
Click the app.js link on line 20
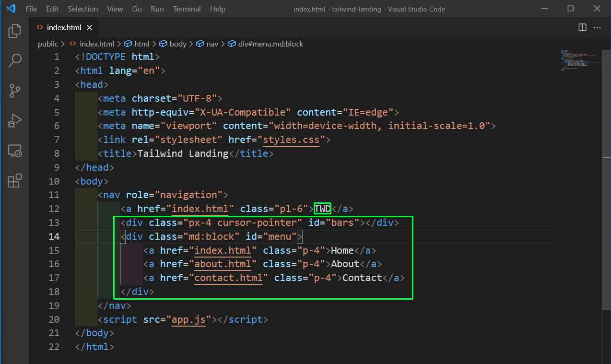[x=188, y=319]
